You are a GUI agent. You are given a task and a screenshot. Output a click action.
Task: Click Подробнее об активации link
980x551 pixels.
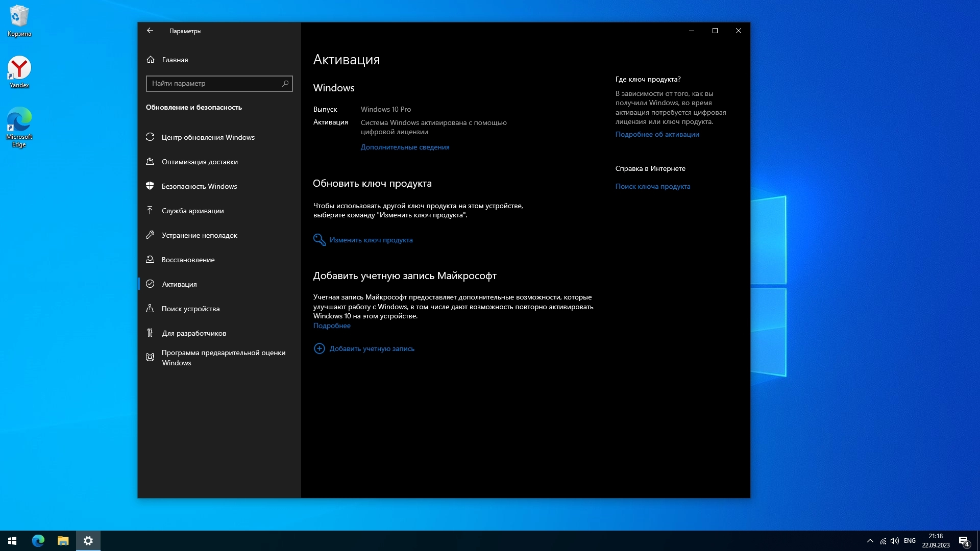click(657, 134)
